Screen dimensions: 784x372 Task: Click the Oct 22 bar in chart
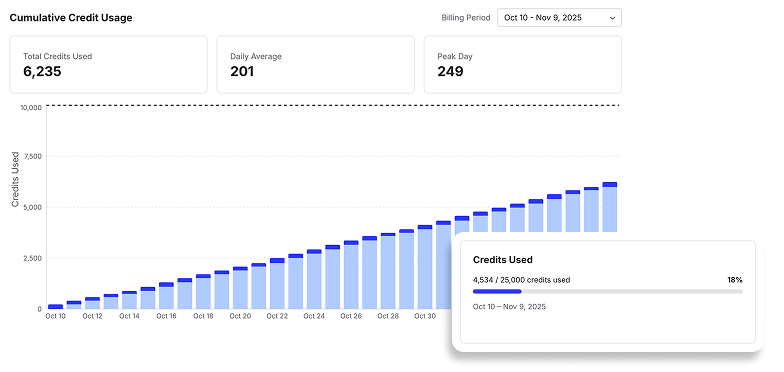click(x=278, y=284)
